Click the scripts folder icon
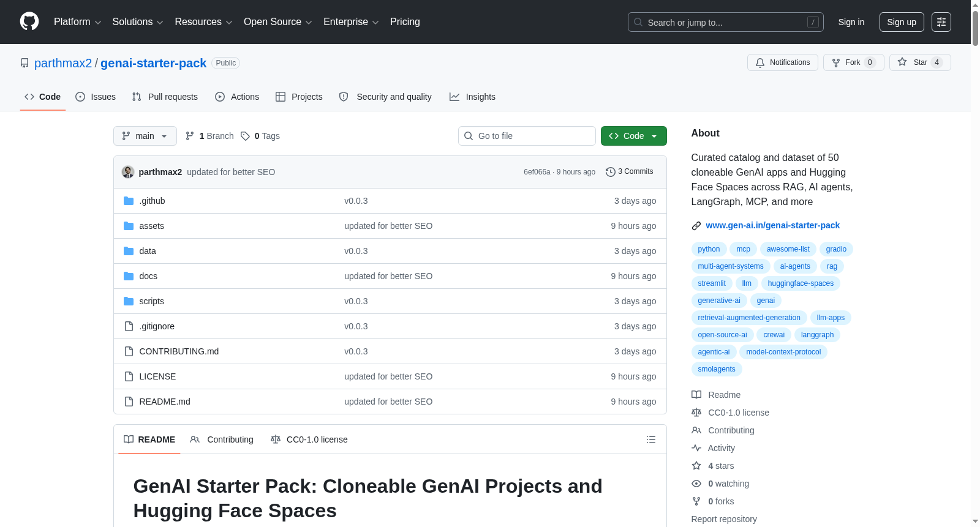 tap(129, 301)
